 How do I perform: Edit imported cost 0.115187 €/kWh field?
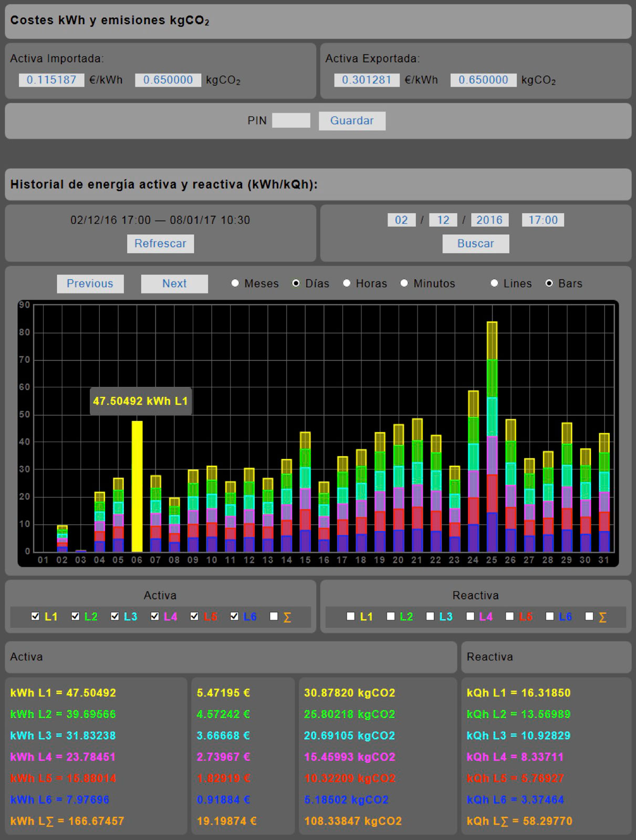[x=51, y=80]
